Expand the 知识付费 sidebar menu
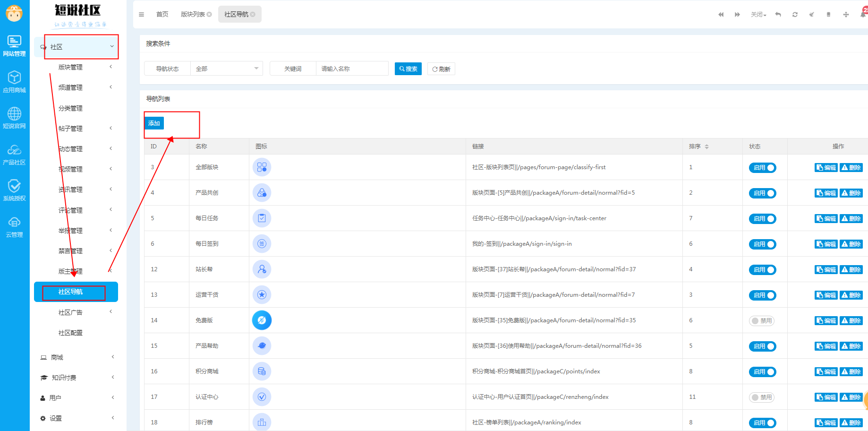This screenshot has height=431, width=868. pyautogui.click(x=76, y=378)
